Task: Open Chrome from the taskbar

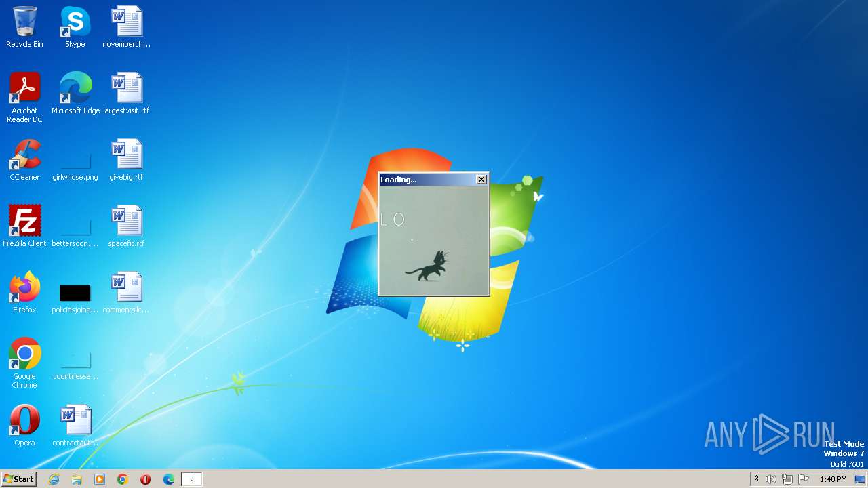Action: point(123,479)
